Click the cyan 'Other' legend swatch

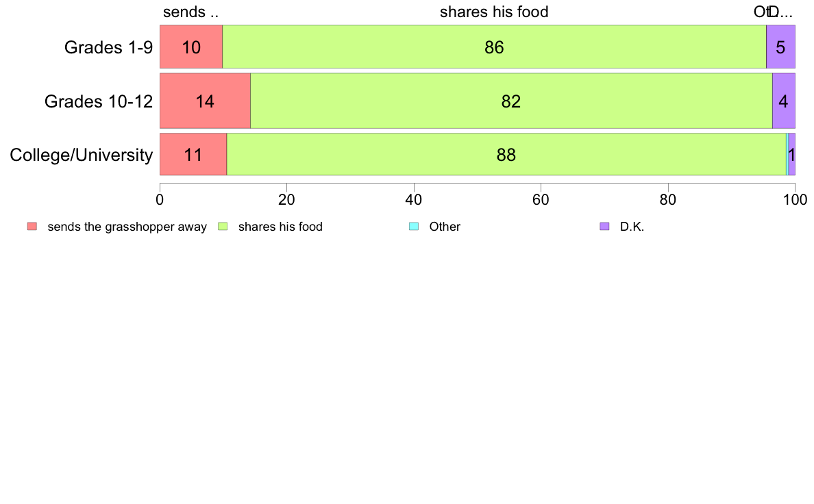point(414,226)
